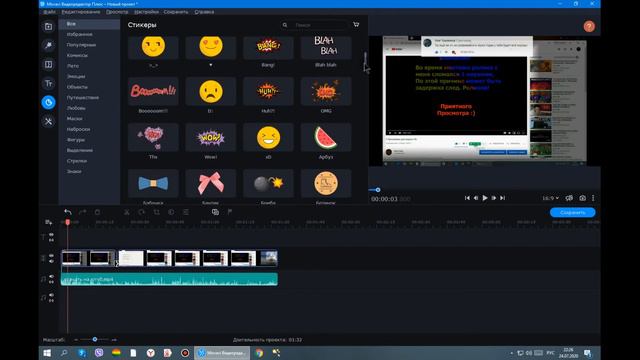Step forward one frame in the player
This screenshot has width=640, height=360.
493,198
